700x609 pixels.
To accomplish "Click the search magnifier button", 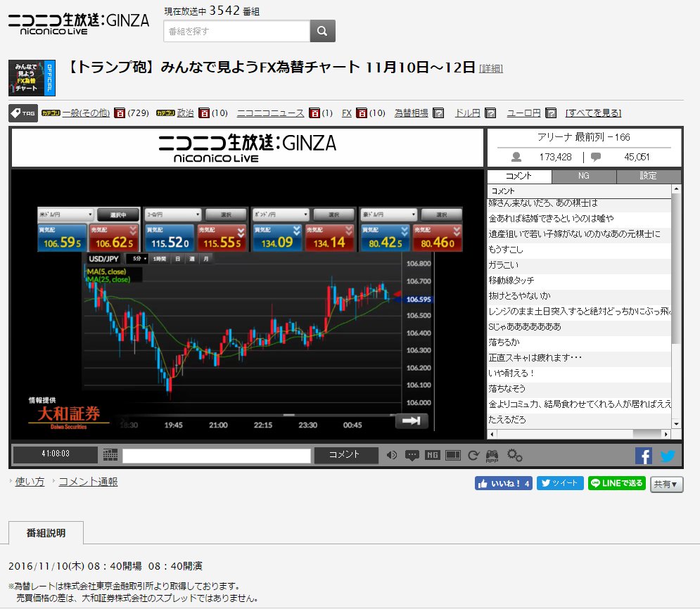I will (322, 31).
